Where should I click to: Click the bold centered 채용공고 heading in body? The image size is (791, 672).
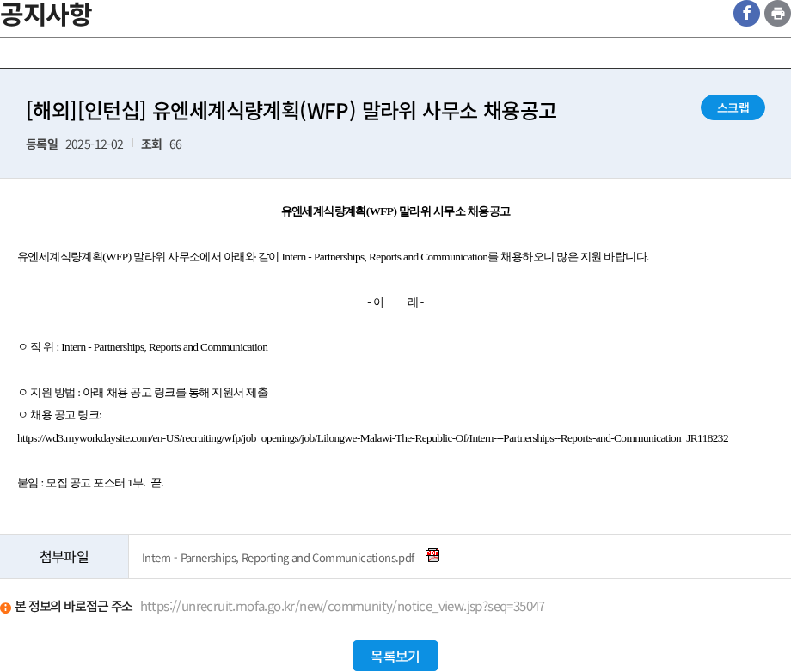pyautogui.click(x=395, y=211)
